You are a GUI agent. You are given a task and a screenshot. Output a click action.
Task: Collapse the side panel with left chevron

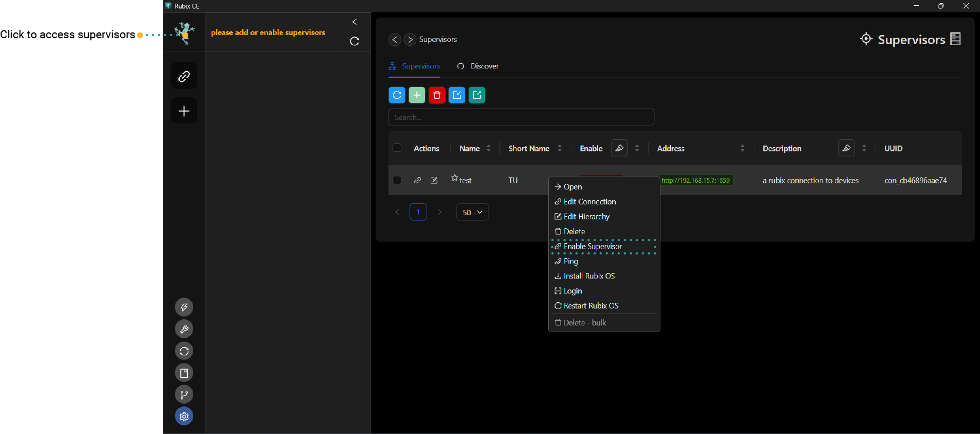click(355, 22)
